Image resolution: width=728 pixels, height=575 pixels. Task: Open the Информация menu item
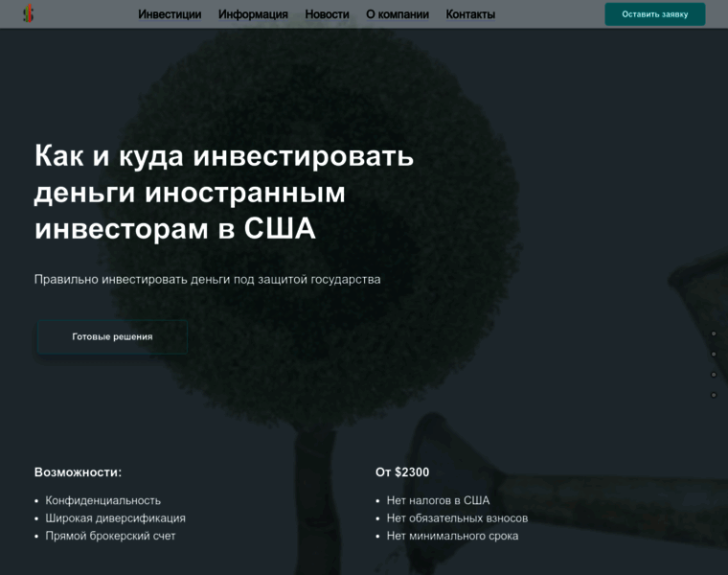click(253, 14)
